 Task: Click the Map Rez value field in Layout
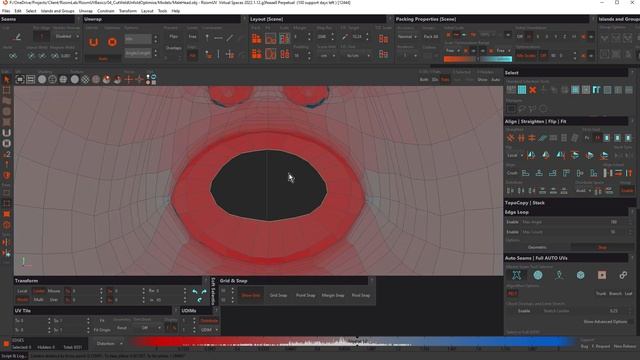(x=322, y=37)
